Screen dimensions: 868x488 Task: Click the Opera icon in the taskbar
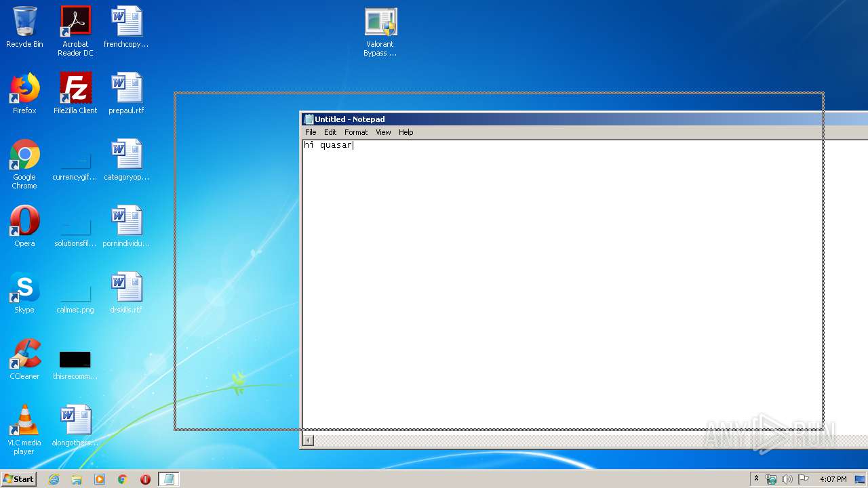(x=145, y=479)
